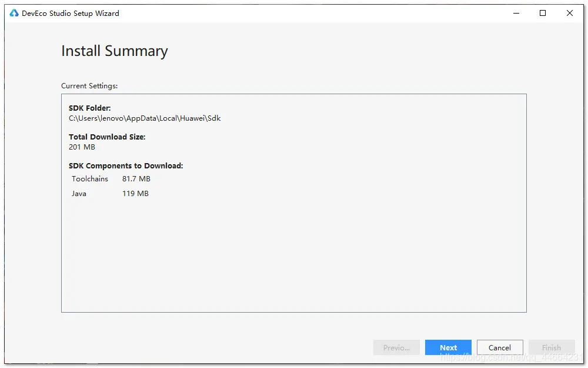Click the Next button
The width and height of the screenshot is (588, 368).
[448, 347]
